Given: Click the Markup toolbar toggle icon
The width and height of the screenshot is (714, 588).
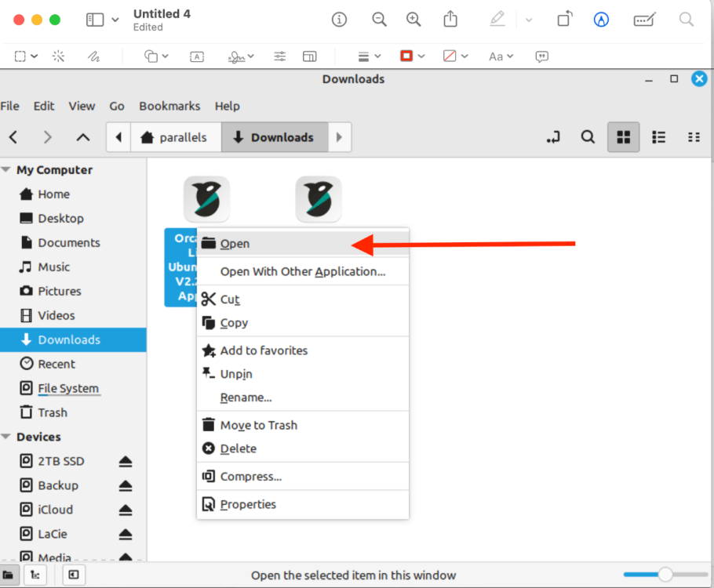Looking at the screenshot, I should [601, 20].
